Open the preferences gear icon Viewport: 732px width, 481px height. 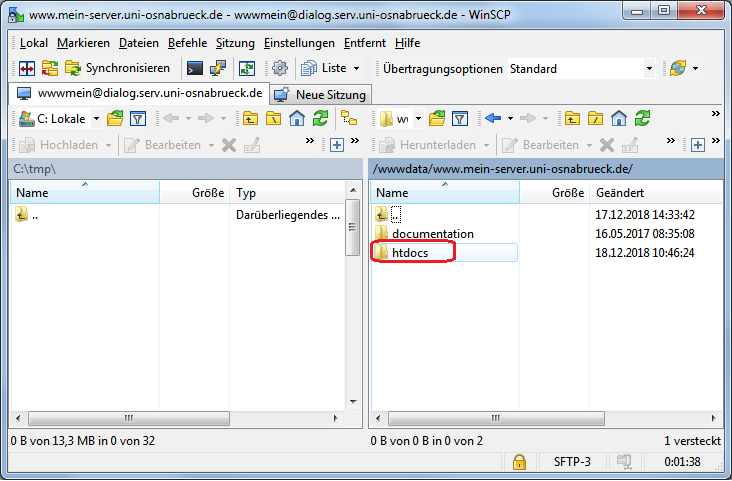pos(280,68)
